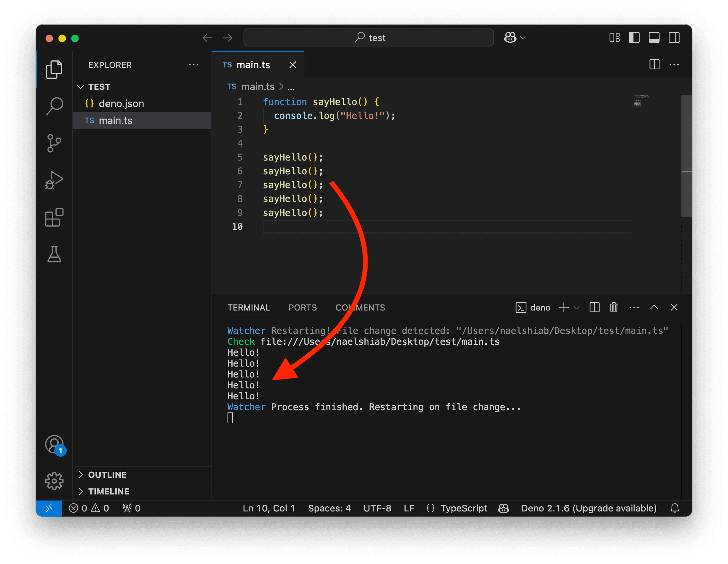Open the Testing flask view
Screen dimensions: 728x564
[54, 254]
